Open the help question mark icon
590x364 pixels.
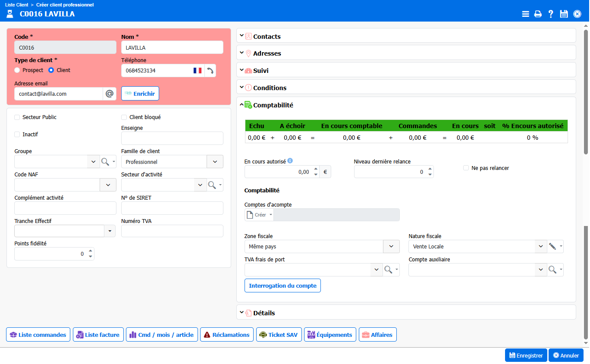(551, 14)
